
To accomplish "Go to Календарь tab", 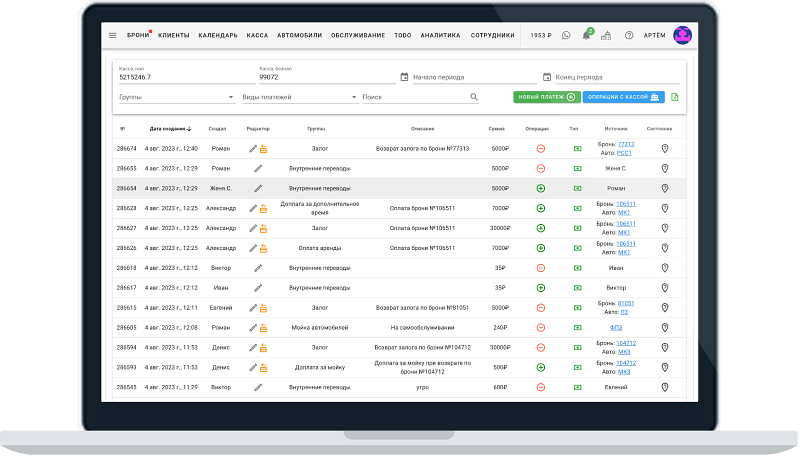I will pos(218,35).
